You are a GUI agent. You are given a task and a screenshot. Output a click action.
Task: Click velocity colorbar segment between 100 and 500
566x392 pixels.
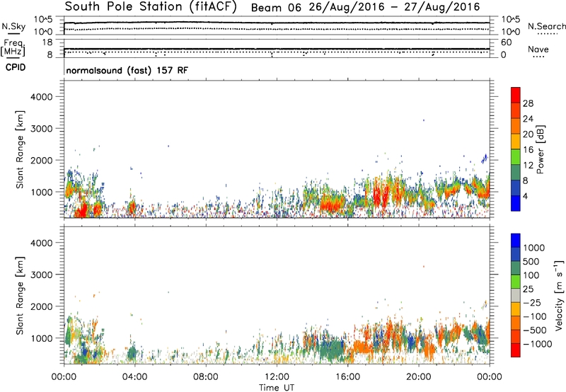(516, 268)
